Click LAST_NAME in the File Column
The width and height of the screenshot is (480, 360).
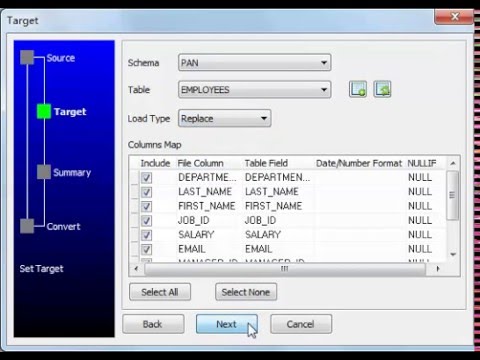(x=205, y=192)
